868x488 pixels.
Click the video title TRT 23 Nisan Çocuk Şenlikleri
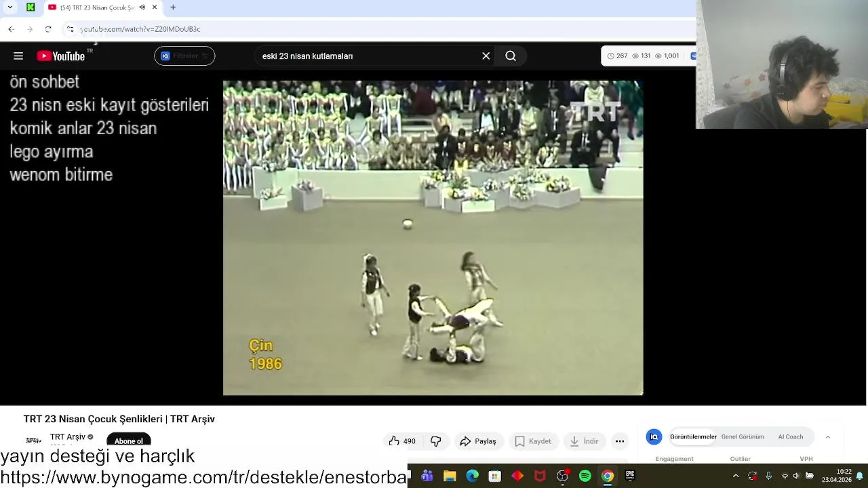119,419
